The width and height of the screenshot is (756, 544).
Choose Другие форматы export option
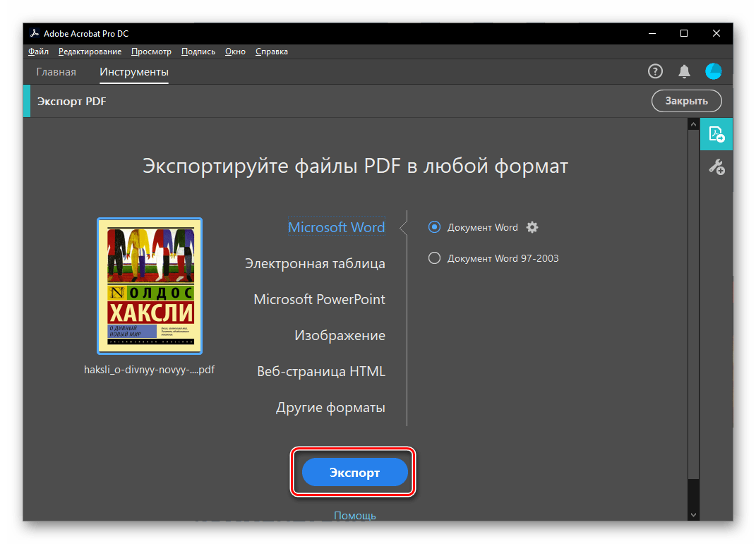(x=330, y=408)
